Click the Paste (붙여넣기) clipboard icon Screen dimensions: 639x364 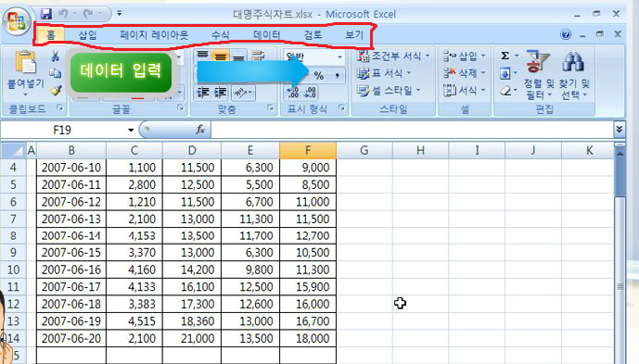point(26,63)
